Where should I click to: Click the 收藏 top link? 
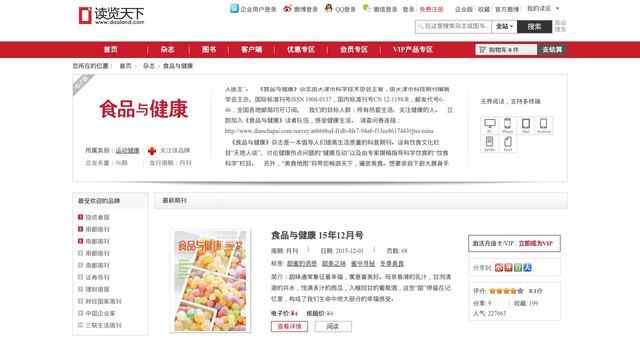(484, 9)
